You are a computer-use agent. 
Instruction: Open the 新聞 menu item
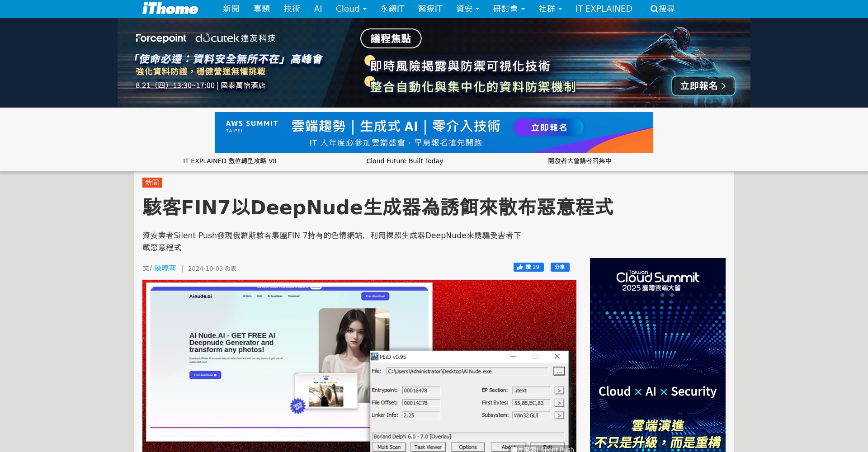point(231,9)
